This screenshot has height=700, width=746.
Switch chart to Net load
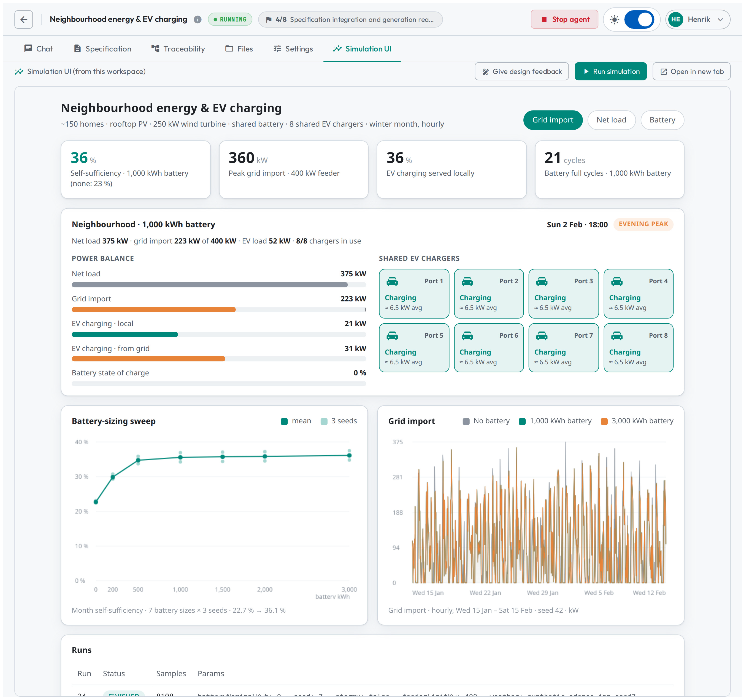click(612, 120)
